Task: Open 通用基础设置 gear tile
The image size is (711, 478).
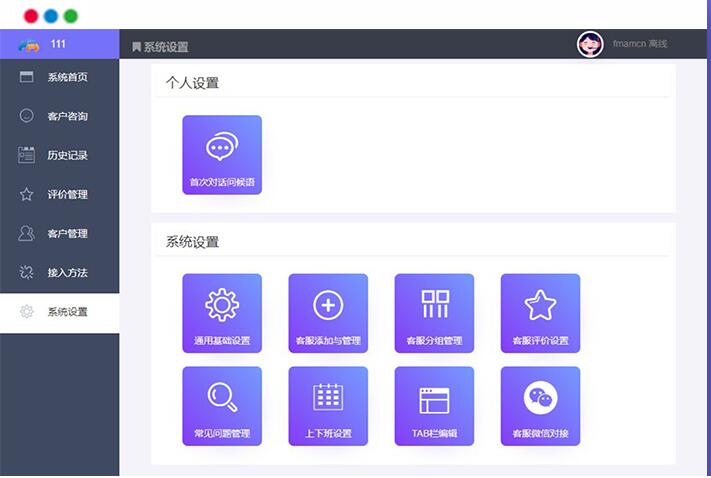Action: 222,313
